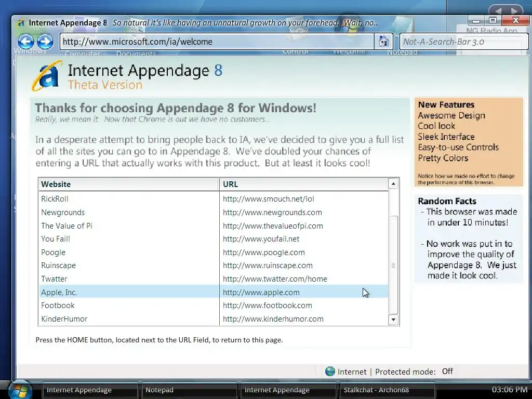Click the http://www.twatter.com/home URL

click(275, 279)
